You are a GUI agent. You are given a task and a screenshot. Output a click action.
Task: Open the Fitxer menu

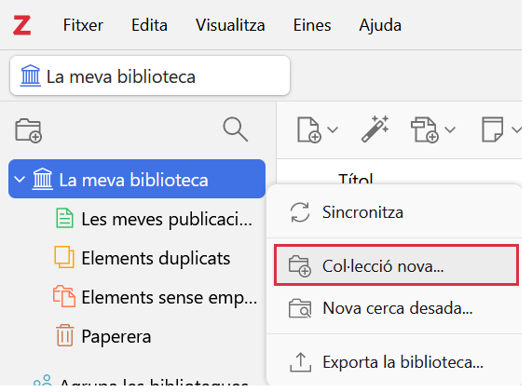pos(83,25)
